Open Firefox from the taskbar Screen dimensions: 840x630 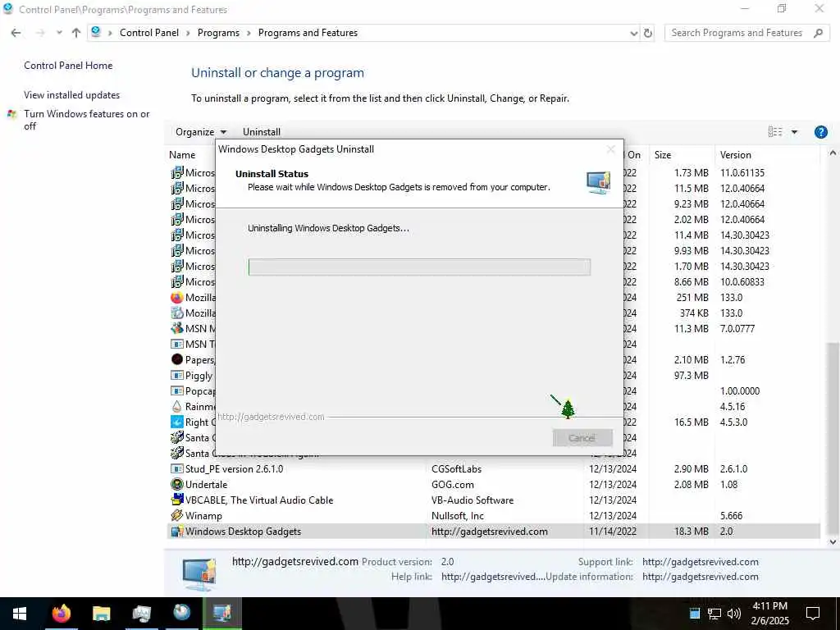(x=61, y=613)
